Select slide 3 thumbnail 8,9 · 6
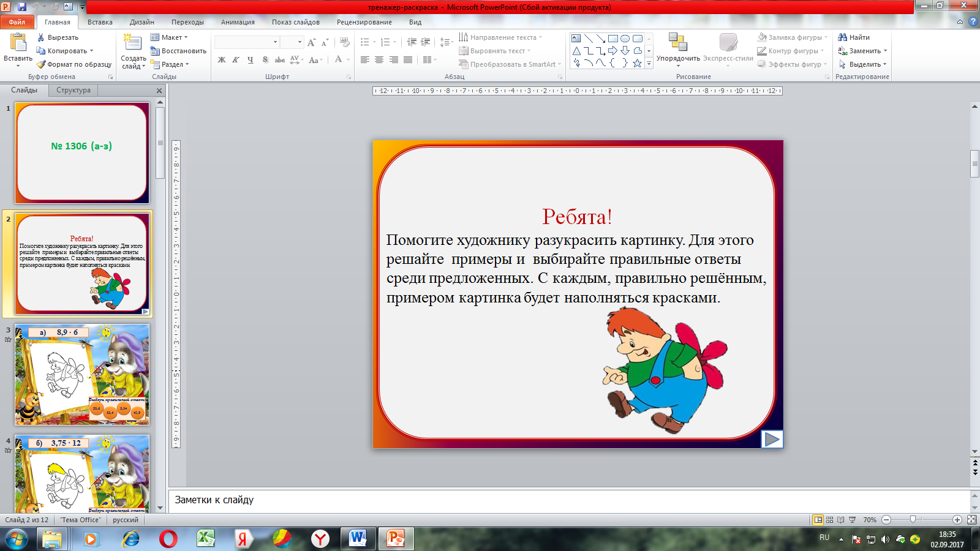Viewport: 980px width, 551px height. click(82, 375)
